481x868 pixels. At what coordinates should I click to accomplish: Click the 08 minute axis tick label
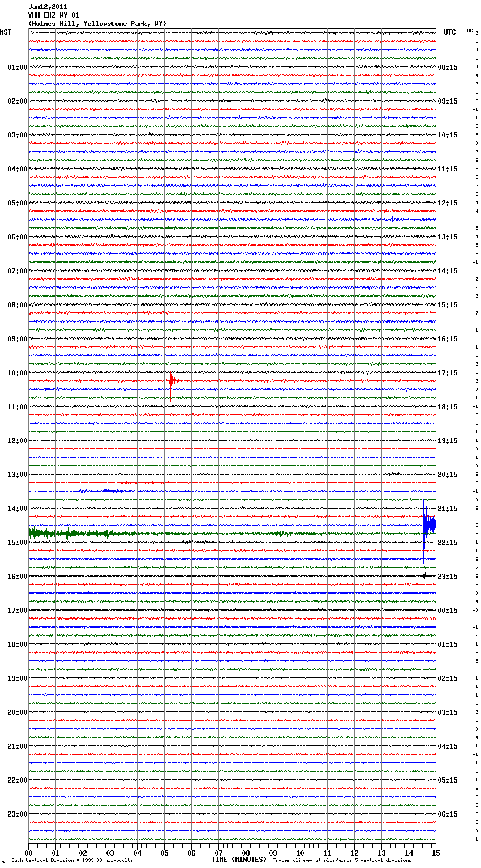pyautogui.click(x=246, y=853)
